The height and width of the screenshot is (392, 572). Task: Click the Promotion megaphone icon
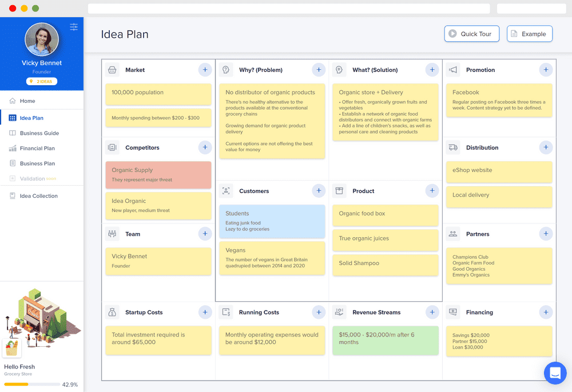(453, 70)
